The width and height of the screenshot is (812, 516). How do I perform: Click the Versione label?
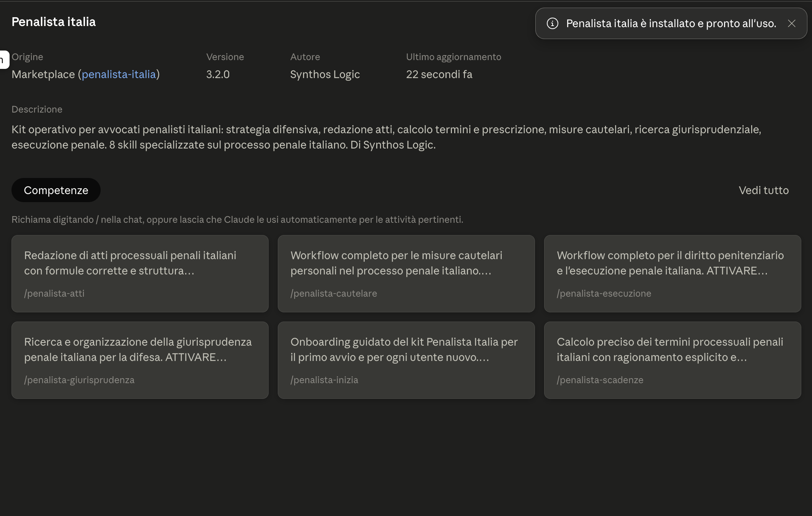pyautogui.click(x=225, y=57)
